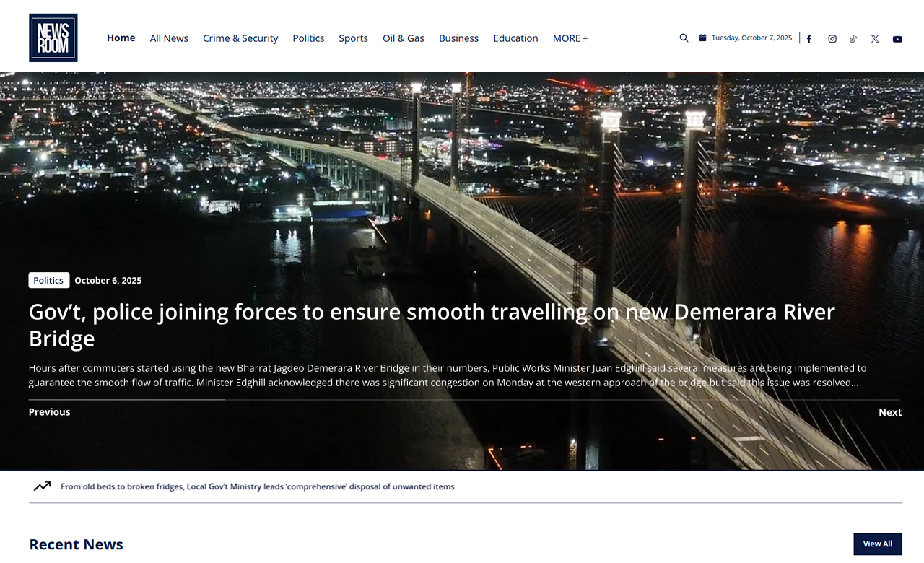
Task: Select Oil & Gas in navigation
Action: pos(404,38)
